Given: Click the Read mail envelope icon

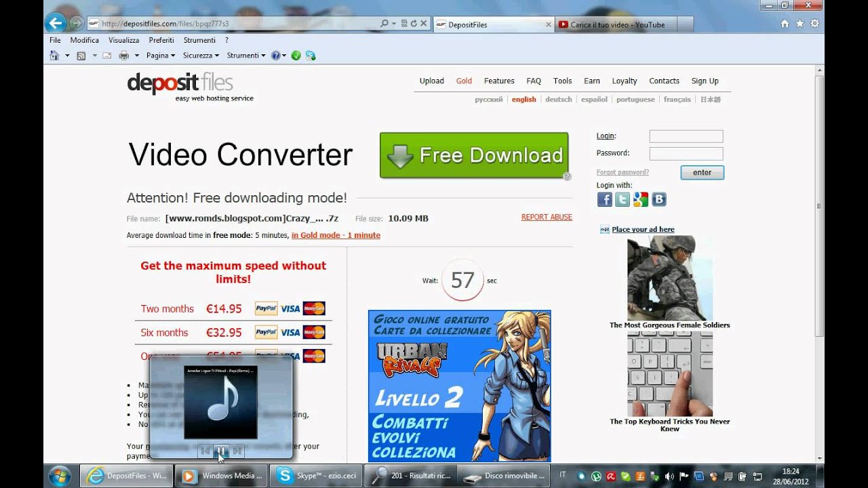Looking at the screenshot, I should [106, 56].
